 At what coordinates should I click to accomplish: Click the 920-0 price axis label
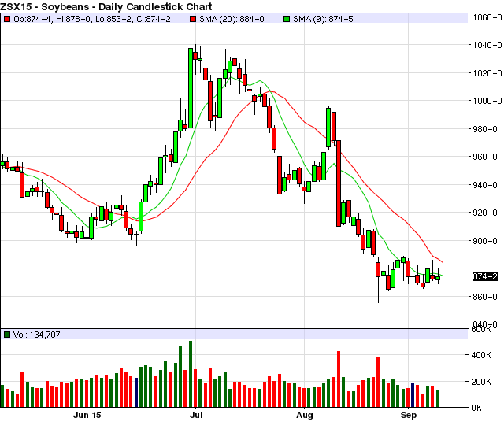pyautogui.click(x=485, y=213)
